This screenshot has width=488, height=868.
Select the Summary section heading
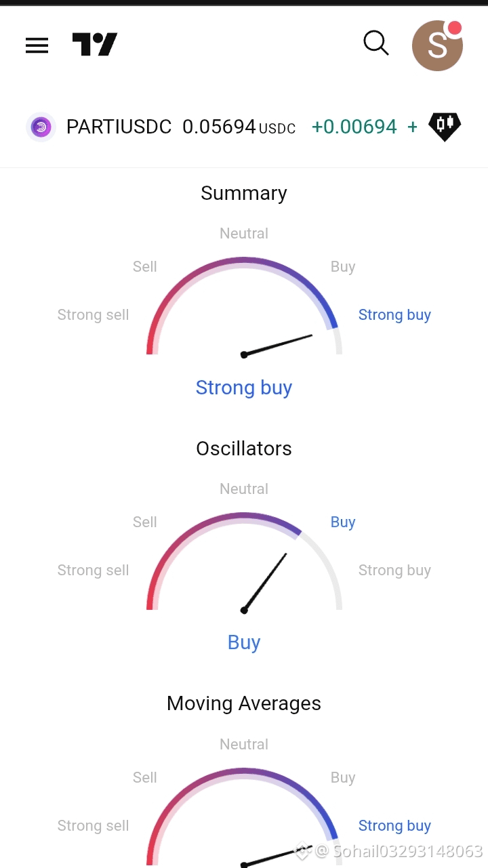coord(244,193)
